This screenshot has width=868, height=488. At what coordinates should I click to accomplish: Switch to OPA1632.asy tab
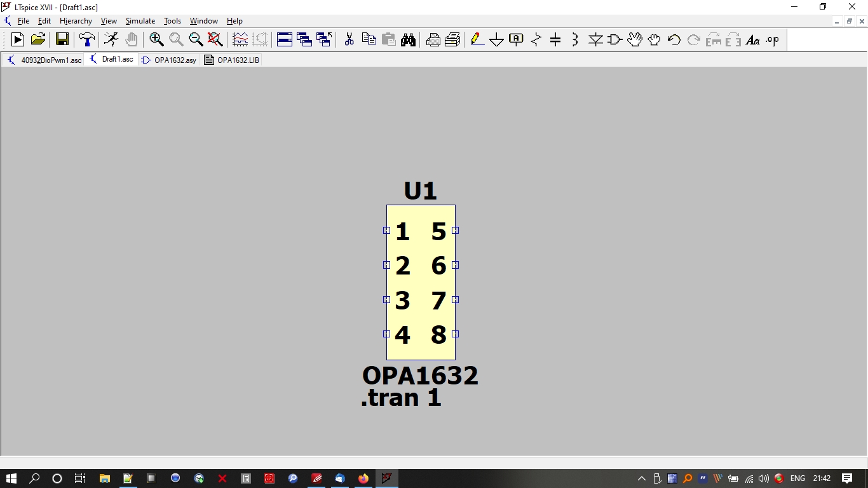[168, 60]
